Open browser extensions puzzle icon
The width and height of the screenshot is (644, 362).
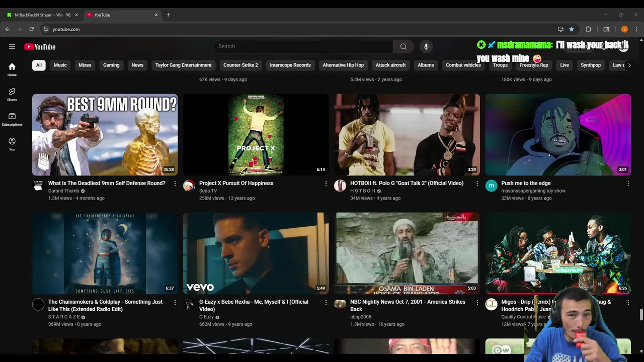(588, 29)
